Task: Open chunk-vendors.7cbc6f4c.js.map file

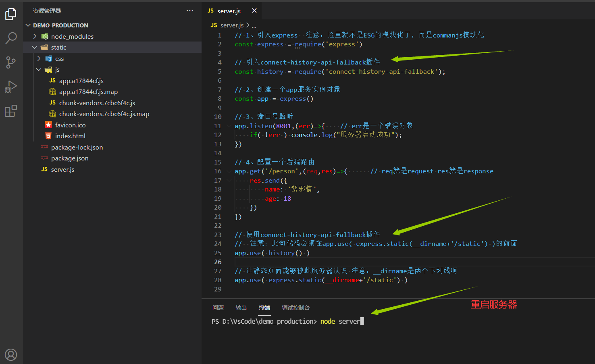Action: [104, 114]
